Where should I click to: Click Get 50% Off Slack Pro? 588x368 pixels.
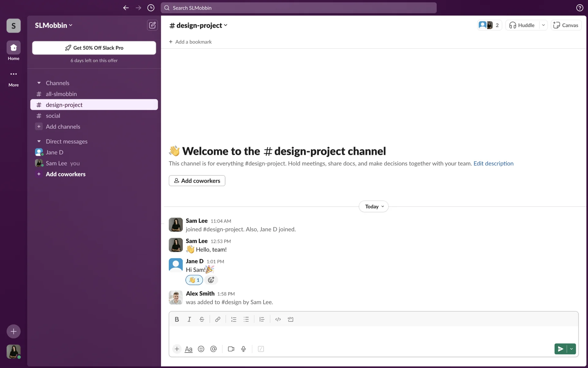(x=94, y=48)
